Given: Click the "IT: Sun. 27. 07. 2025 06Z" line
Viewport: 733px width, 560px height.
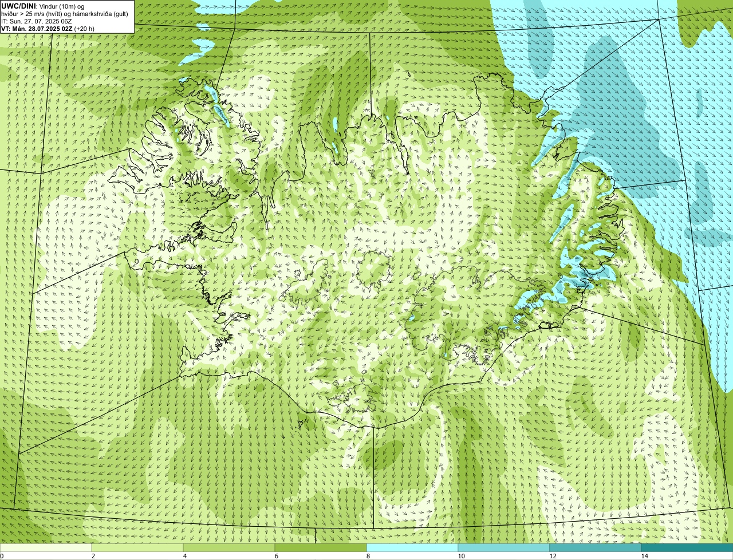Looking at the screenshot, I should (x=37, y=21).
